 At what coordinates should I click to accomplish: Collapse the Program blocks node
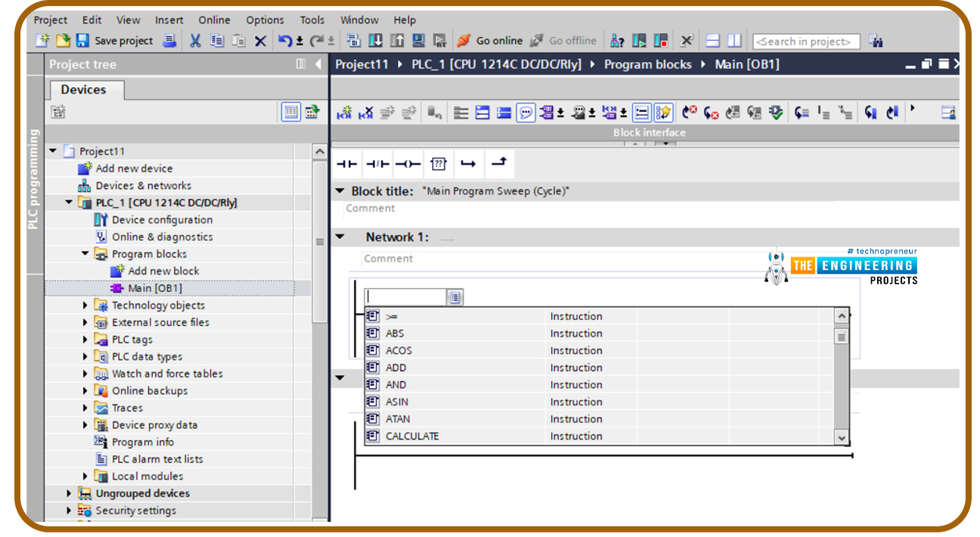[x=85, y=253]
